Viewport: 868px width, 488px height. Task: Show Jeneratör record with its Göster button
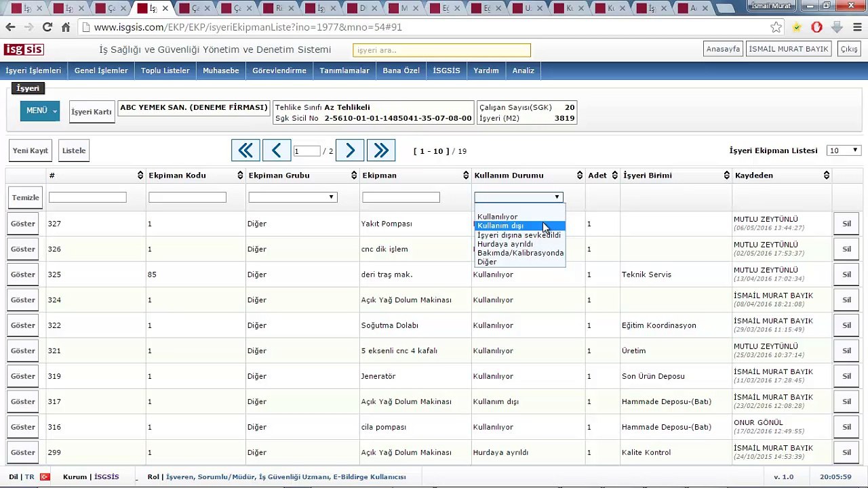tap(23, 376)
